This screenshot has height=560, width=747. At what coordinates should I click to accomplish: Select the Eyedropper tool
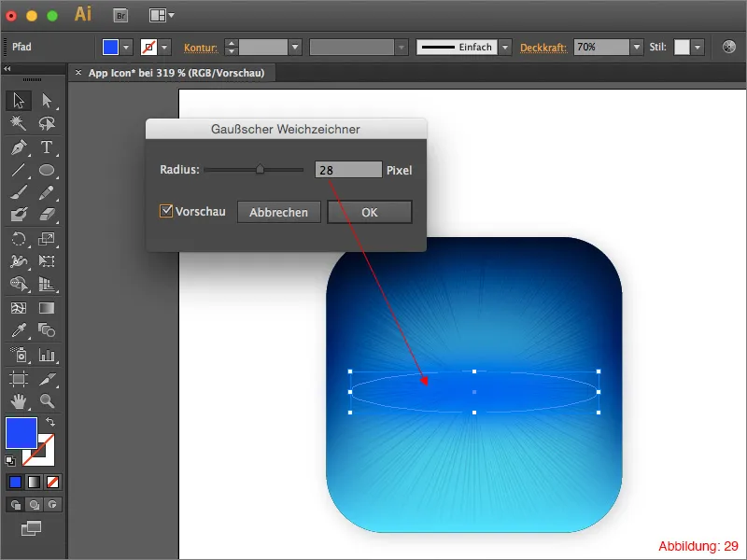19,330
